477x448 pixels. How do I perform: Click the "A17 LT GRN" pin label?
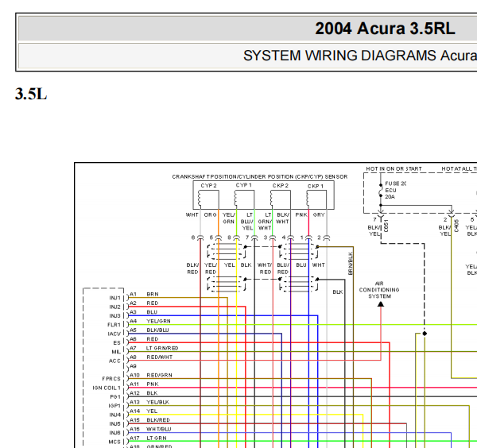[x=148, y=438]
